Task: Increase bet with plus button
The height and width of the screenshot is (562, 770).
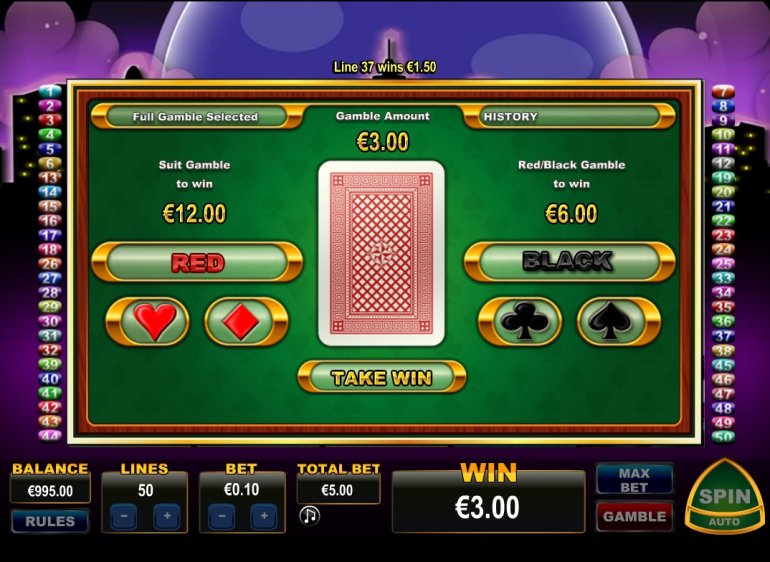Action: (x=264, y=516)
